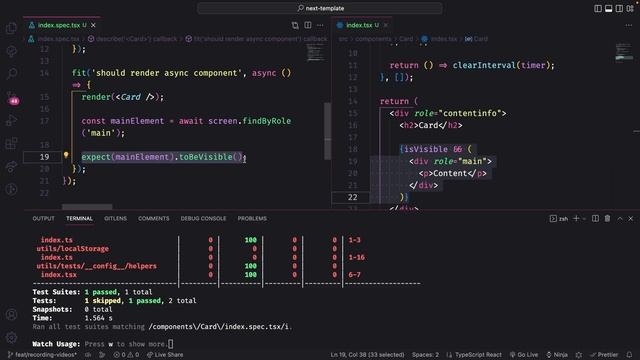Open components breadcrumb in right editor

(373, 39)
